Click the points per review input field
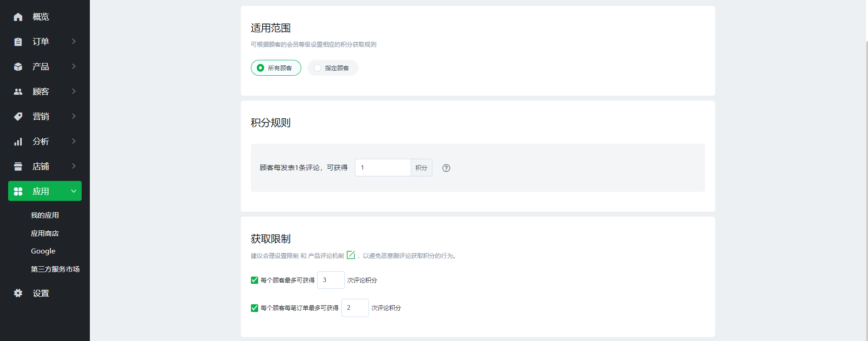 point(383,168)
